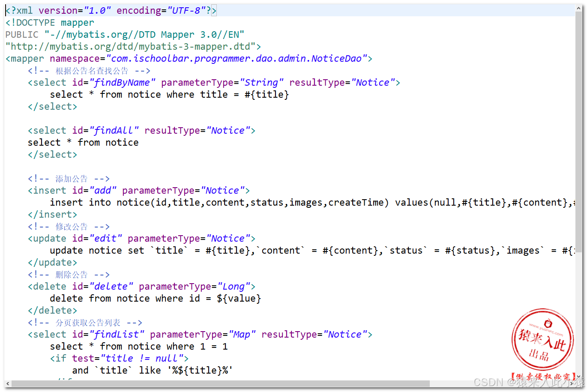This screenshot has height=392, width=587.
Task: Click the horizontal scrollbar's left arrow
Action: point(8,384)
